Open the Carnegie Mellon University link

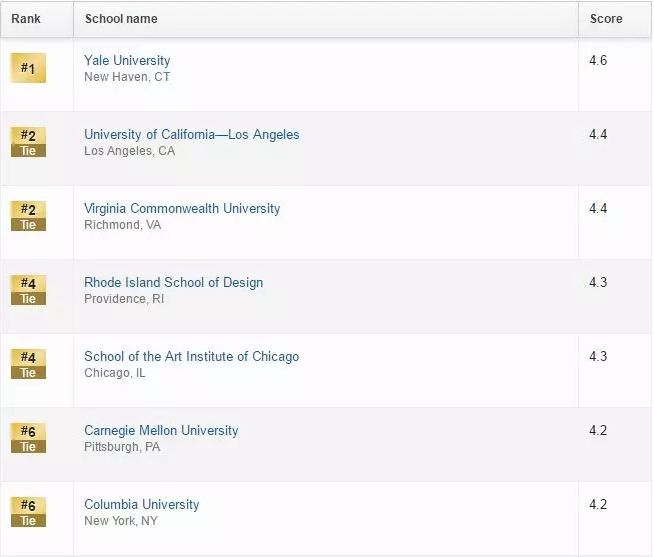[161, 431]
